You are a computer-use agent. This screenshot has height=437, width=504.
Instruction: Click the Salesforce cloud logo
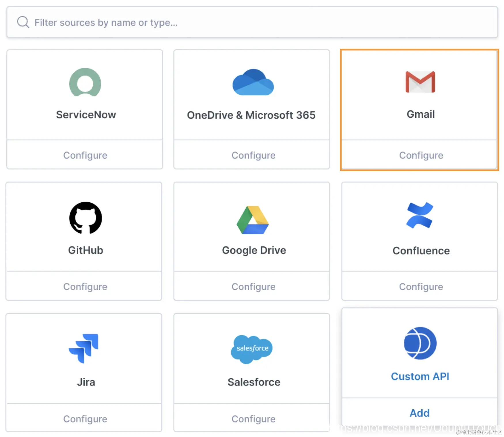click(x=252, y=349)
